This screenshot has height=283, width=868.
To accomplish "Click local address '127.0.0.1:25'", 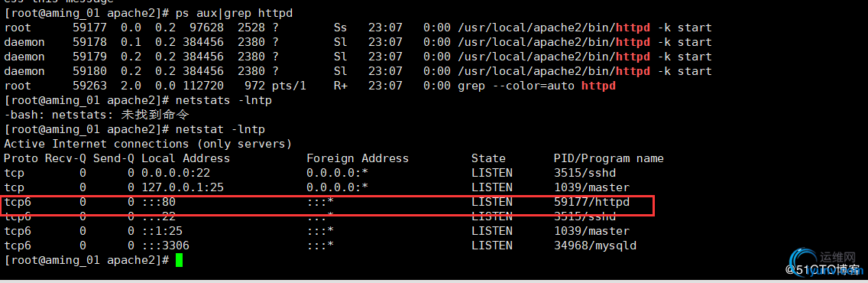I will (x=182, y=187).
